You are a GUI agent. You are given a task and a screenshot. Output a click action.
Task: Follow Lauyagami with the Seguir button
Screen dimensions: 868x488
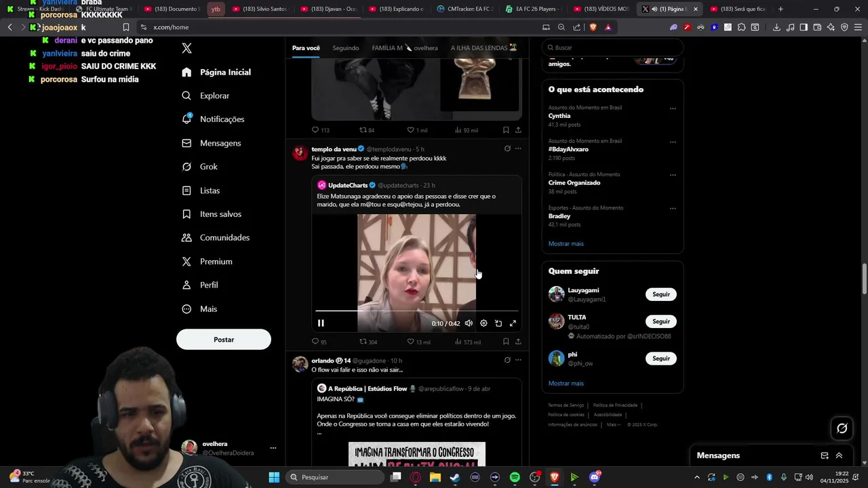point(661,294)
